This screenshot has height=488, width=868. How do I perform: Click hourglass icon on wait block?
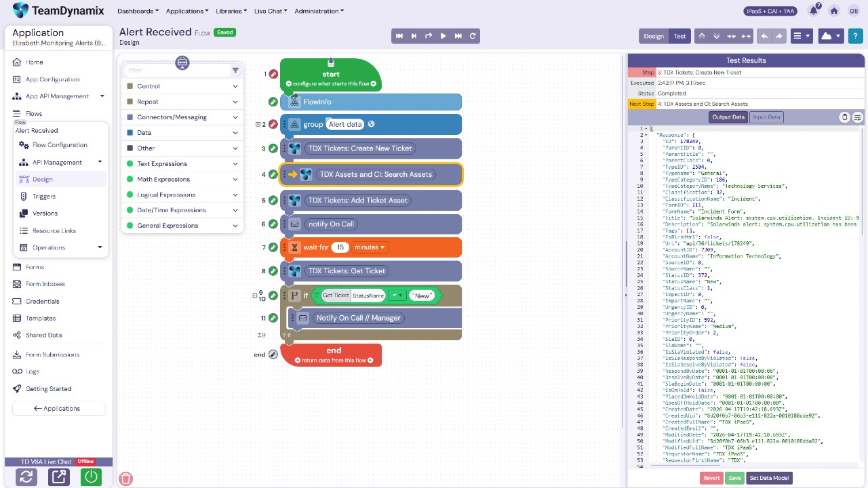pos(294,247)
